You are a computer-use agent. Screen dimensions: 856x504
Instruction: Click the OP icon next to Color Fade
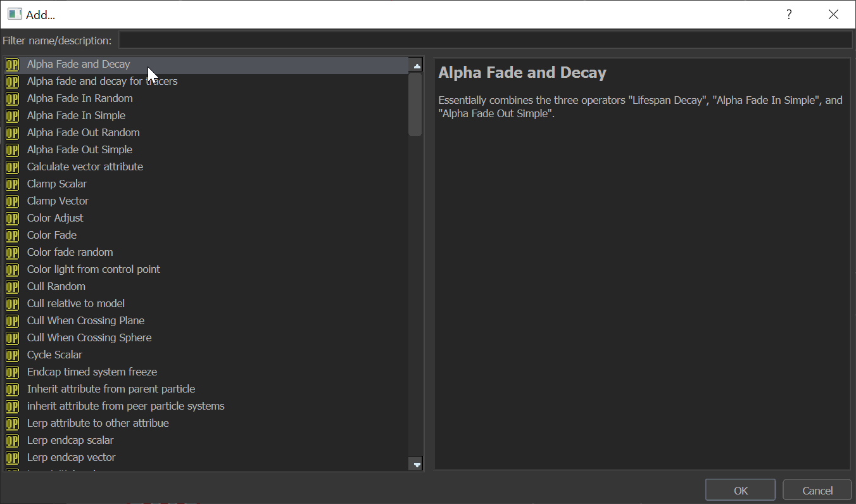[12, 236]
